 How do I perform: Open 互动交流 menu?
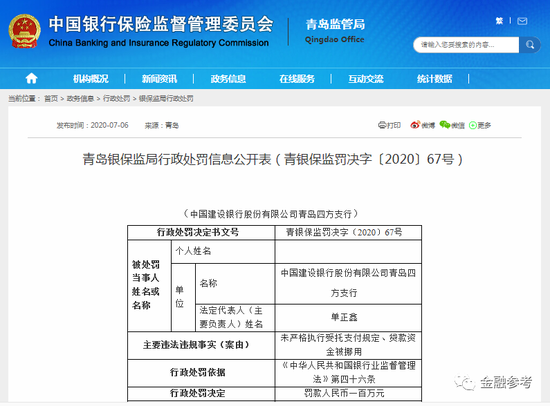coord(365,79)
